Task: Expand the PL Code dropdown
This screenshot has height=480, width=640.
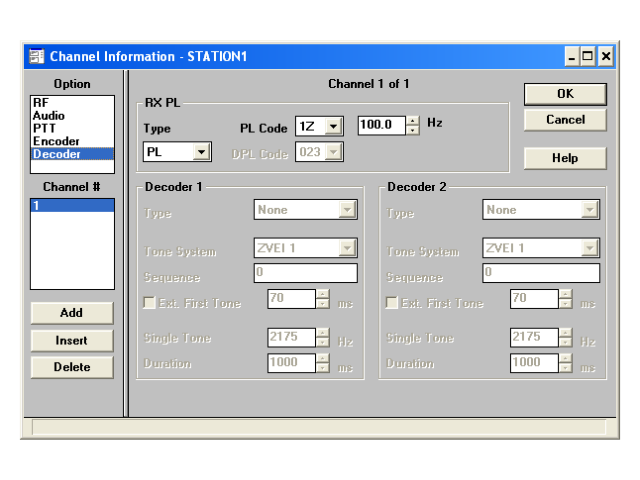Action: (x=334, y=126)
